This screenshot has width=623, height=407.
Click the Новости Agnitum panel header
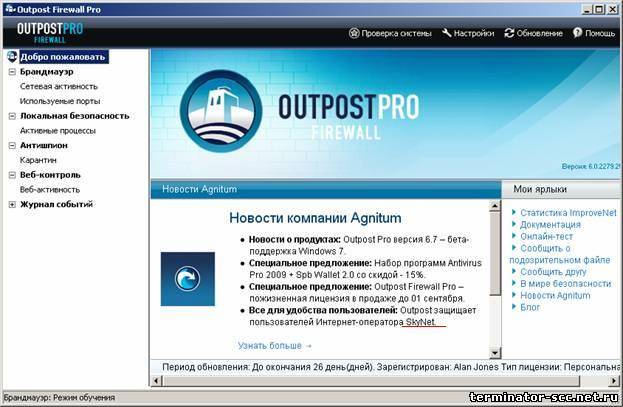tap(326, 190)
